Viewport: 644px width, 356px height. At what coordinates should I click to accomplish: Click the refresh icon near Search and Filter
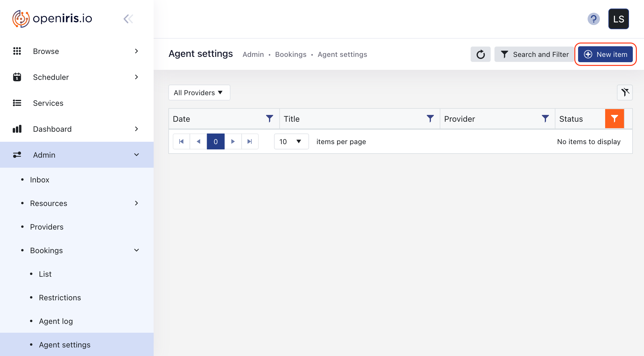click(x=480, y=54)
